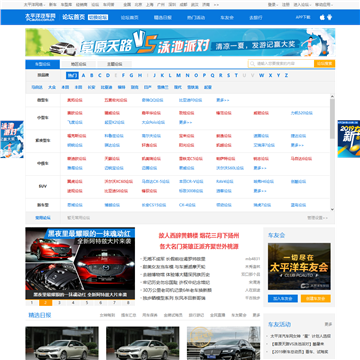Open the swimming party side ad on left

[12, 139]
